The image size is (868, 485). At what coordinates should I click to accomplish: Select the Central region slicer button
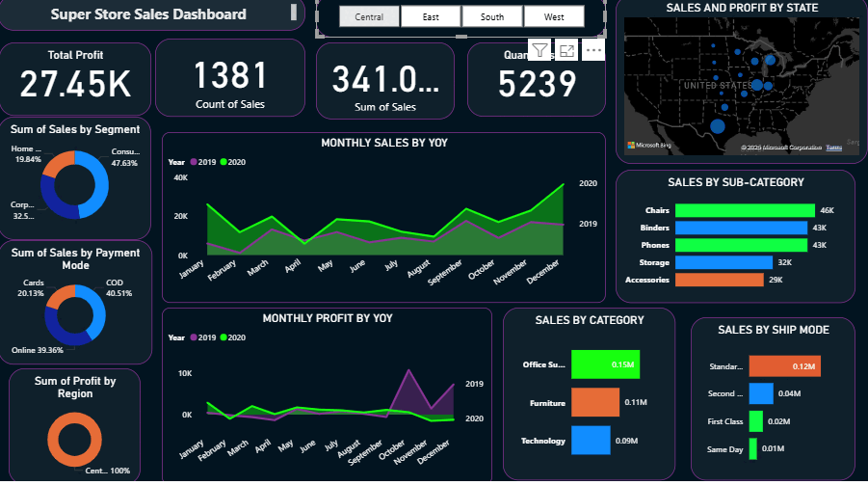pyautogui.click(x=369, y=16)
